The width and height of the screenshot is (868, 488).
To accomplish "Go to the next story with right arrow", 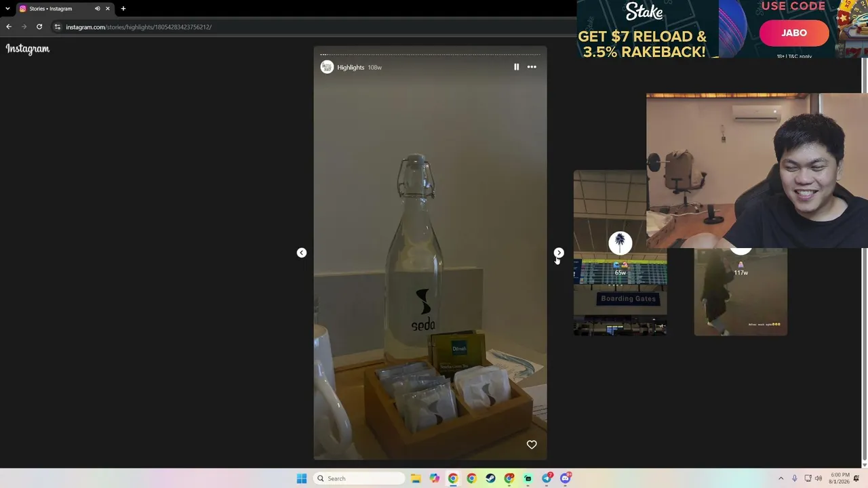I will pos(559,253).
